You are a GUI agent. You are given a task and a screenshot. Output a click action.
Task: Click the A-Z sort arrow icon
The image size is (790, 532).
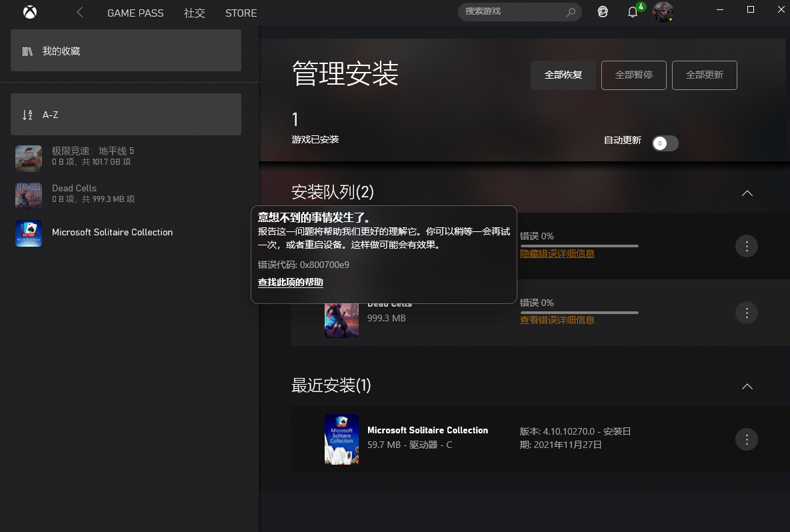pos(27,115)
